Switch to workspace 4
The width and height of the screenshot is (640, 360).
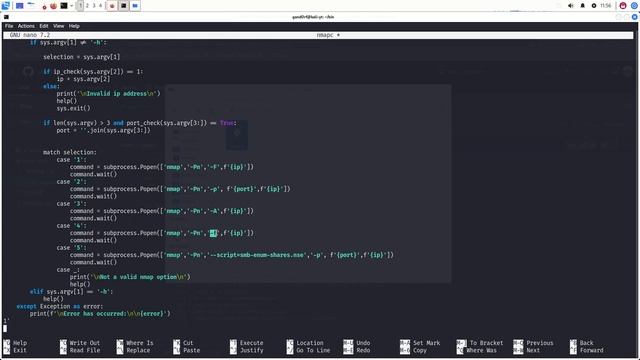[100, 6]
